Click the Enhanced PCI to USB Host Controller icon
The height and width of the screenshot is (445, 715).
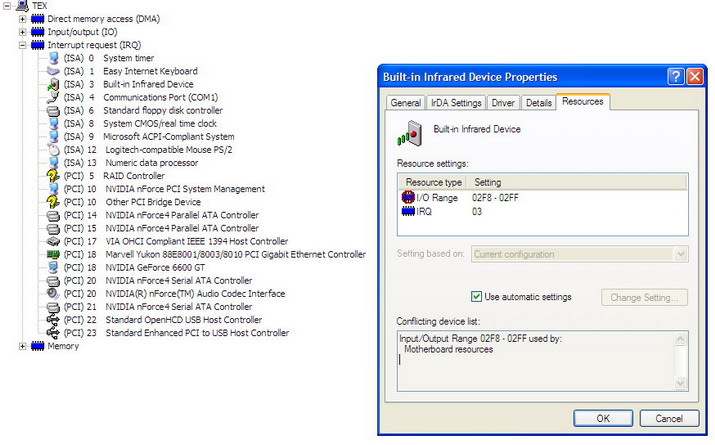[53, 333]
